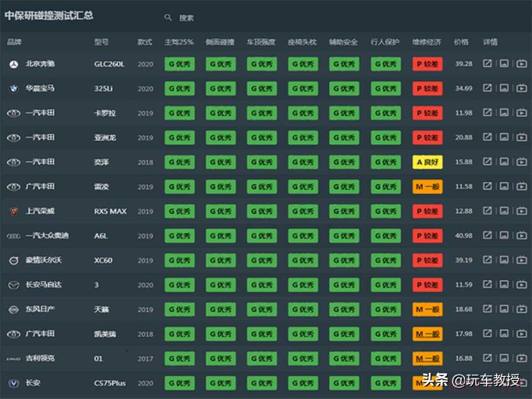Screen dimensions: 532x399
Task: Click the magnifier search icon
Action: tap(168, 17)
